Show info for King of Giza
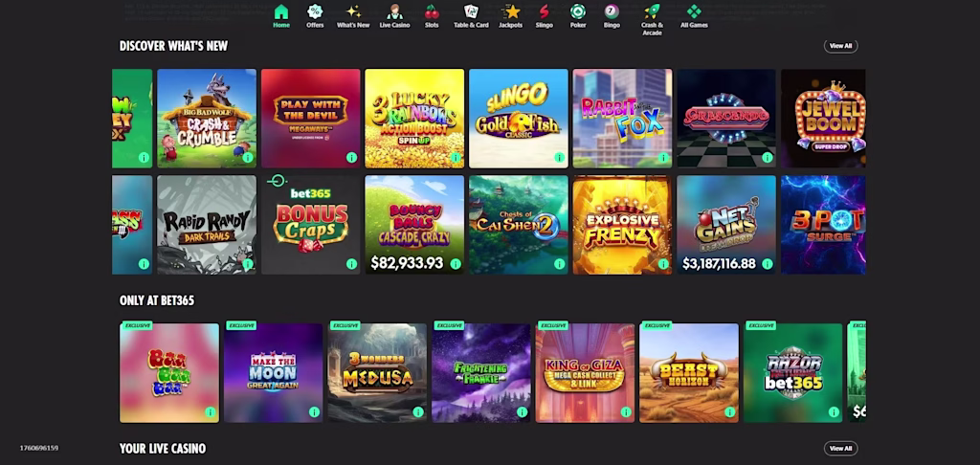This screenshot has height=465, width=980. coord(626,411)
